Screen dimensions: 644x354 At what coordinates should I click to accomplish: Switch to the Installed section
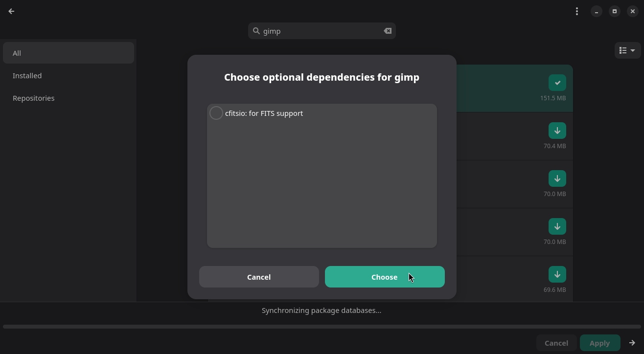point(27,75)
